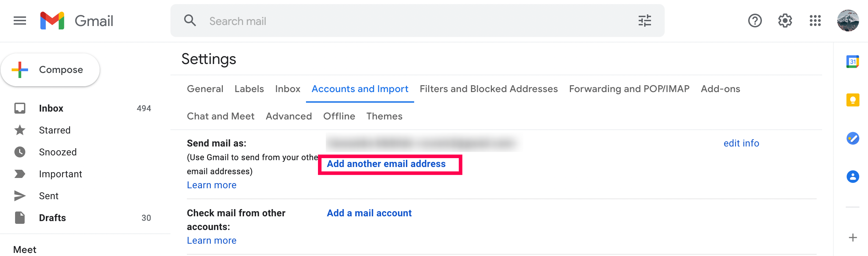The width and height of the screenshot is (868, 256).
Task: Open Google Tasks side panel icon
Action: pyautogui.click(x=853, y=138)
